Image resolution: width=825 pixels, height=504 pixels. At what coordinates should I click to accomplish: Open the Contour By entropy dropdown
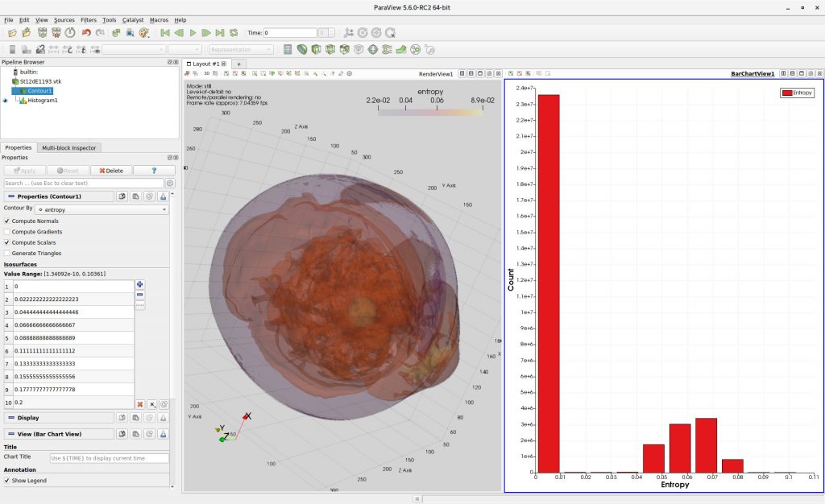[x=102, y=209]
